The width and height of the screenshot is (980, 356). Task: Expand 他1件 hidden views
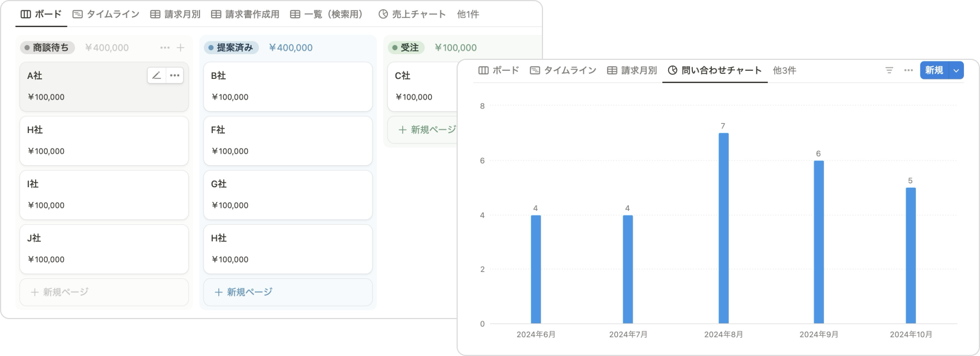coord(468,14)
